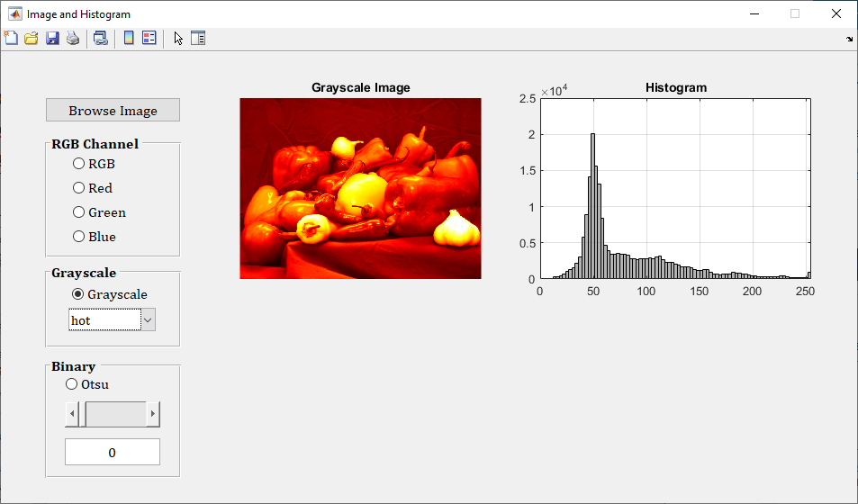
Task: Activate the Edit Plot arrow tool
Action: click(x=178, y=38)
